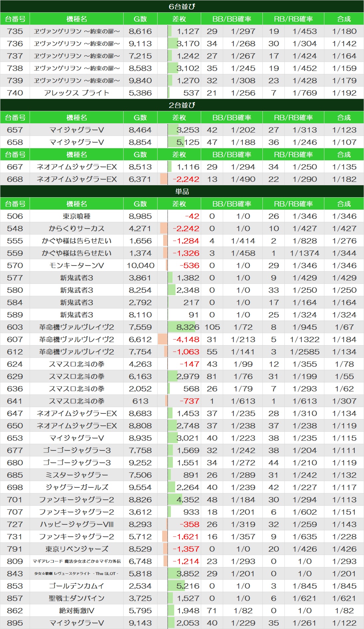Select ミスタージャグラー machine name

(77, 475)
